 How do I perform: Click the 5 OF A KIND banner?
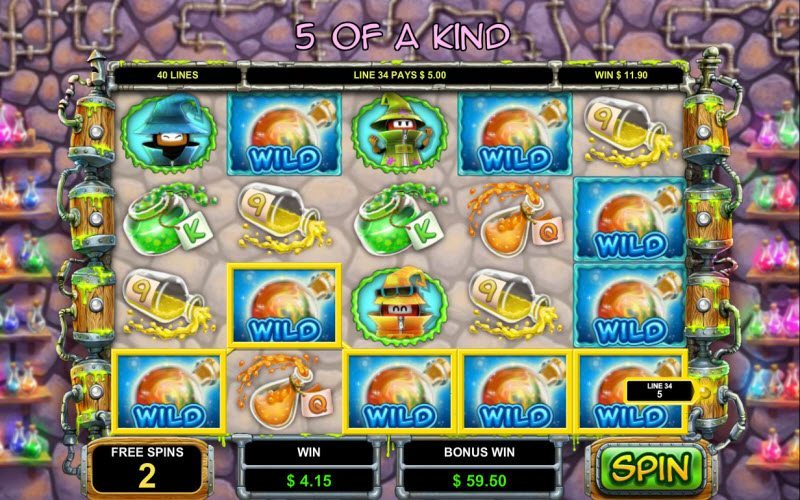point(403,36)
